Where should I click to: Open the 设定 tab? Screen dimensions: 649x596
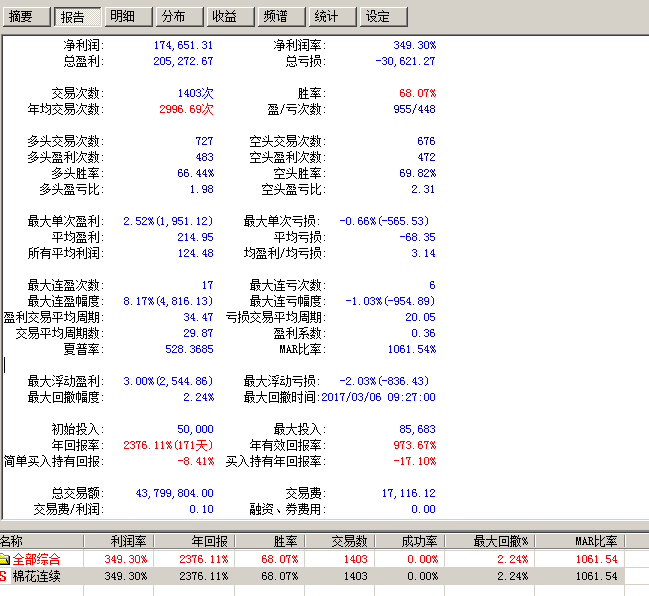pyautogui.click(x=378, y=17)
